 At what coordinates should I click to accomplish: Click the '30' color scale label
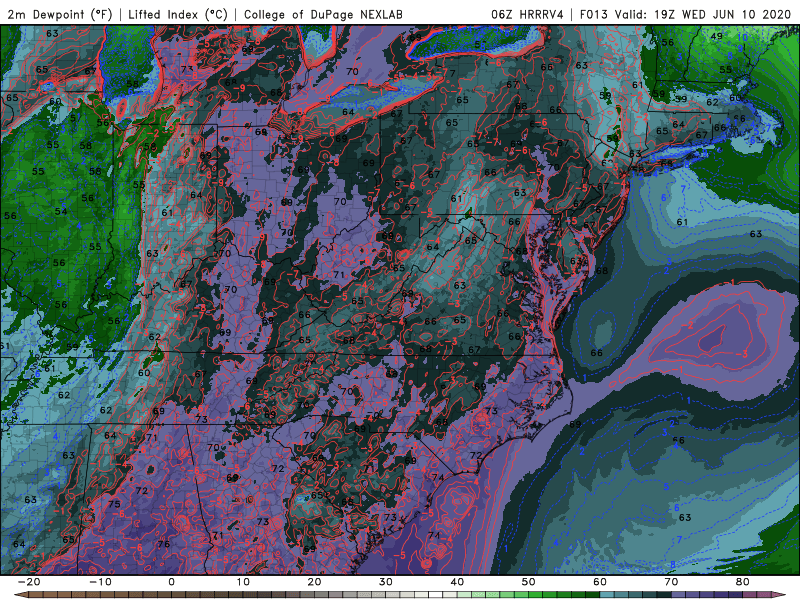tap(386, 582)
